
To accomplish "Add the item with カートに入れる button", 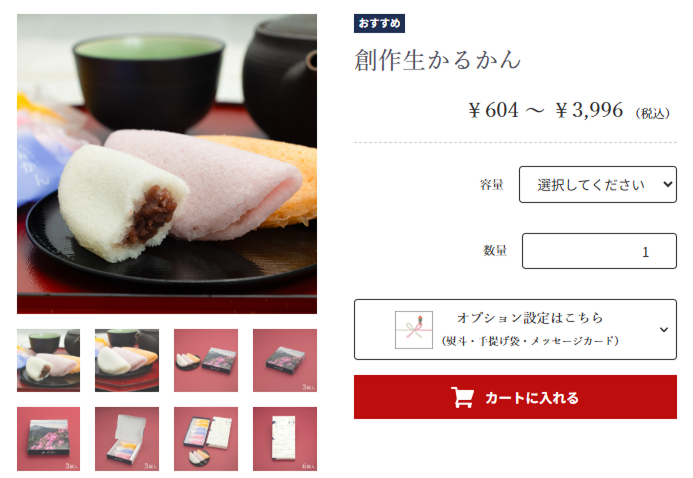I will [515, 397].
